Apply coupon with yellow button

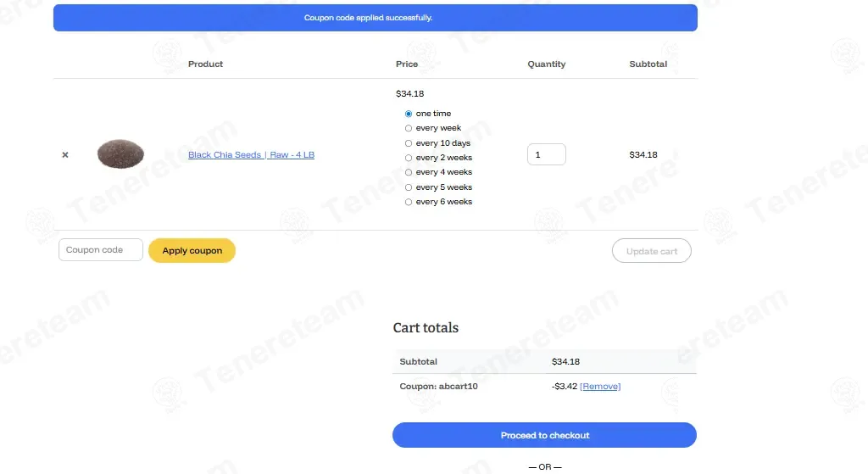pos(192,251)
